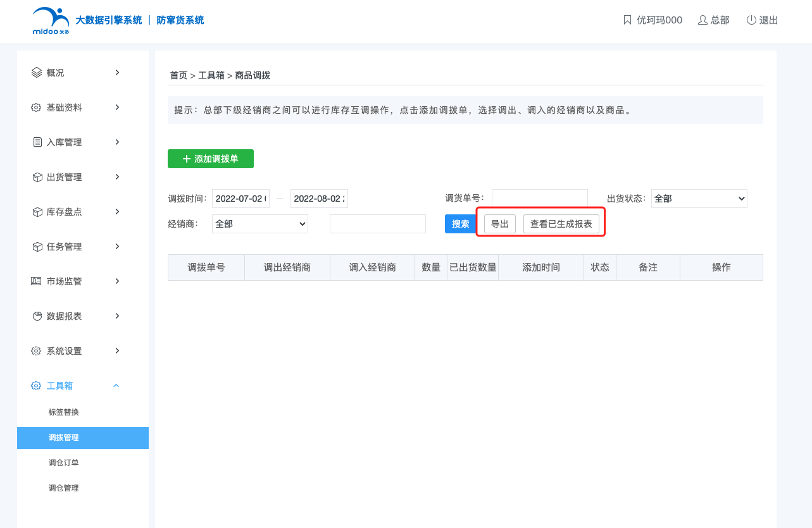The image size is (812, 528).
Task: Click the 操作 column header
Action: pyautogui.click(x=721, y=267)
